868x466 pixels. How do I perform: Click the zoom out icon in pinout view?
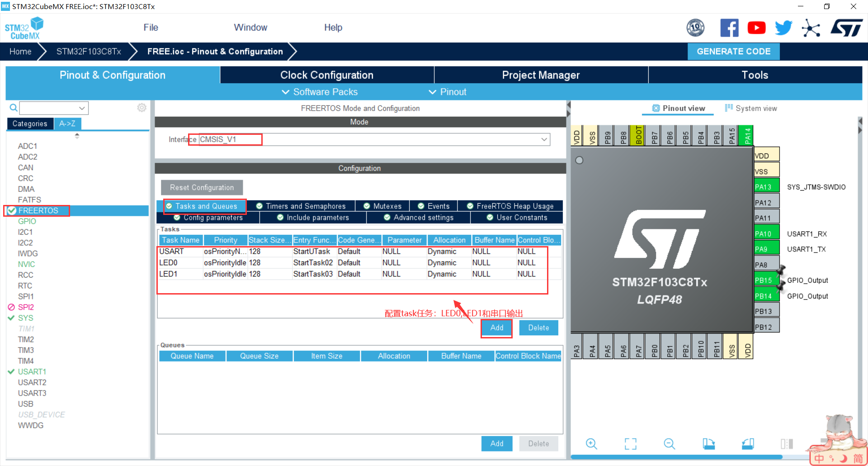click(x=669, y=444)
